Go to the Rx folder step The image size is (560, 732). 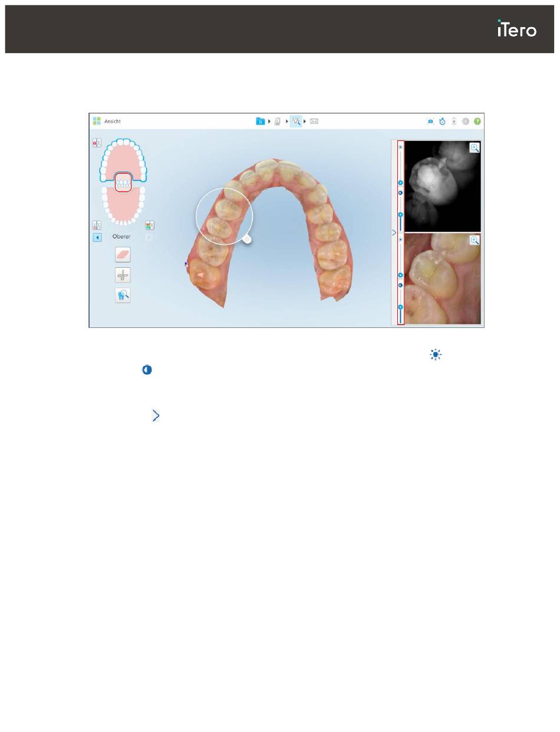click(x=260, y=121)
